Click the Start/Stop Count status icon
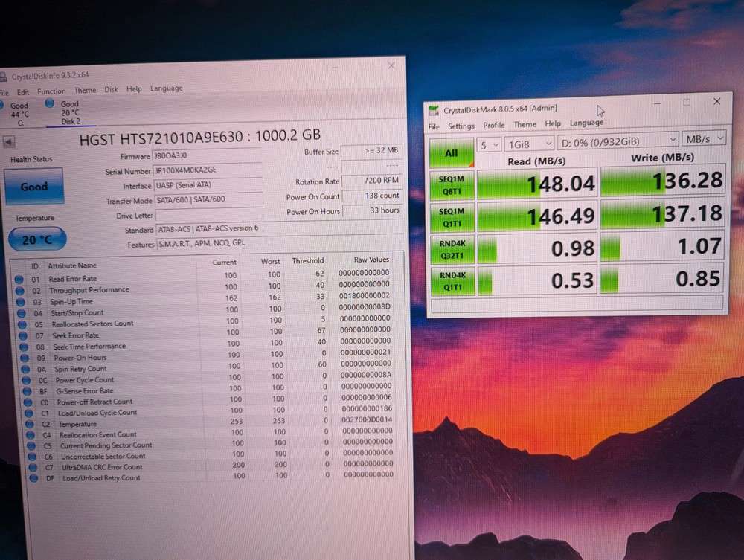 (x=22, y=313)
